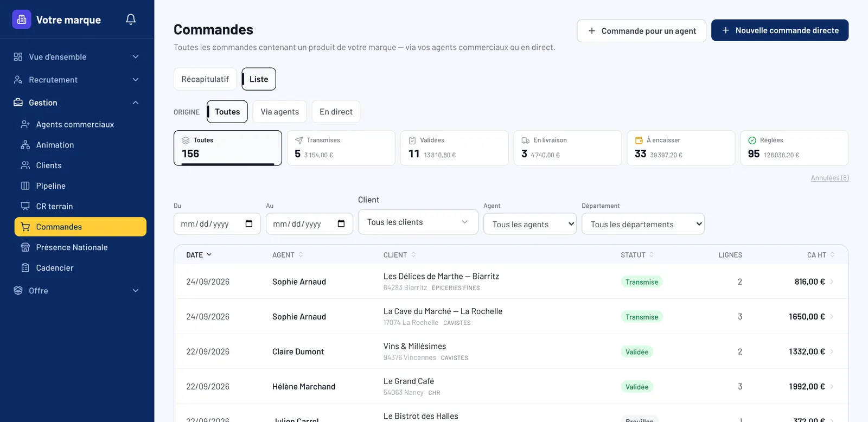This screenshot has height=422, width=868.
Task: Open the Annulées (8) link
Action: [829, 178]
